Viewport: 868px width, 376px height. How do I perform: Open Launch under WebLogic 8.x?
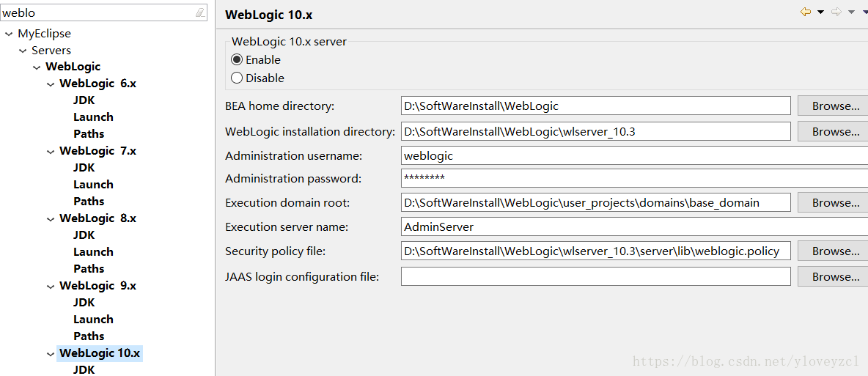(x=94, y=252)
